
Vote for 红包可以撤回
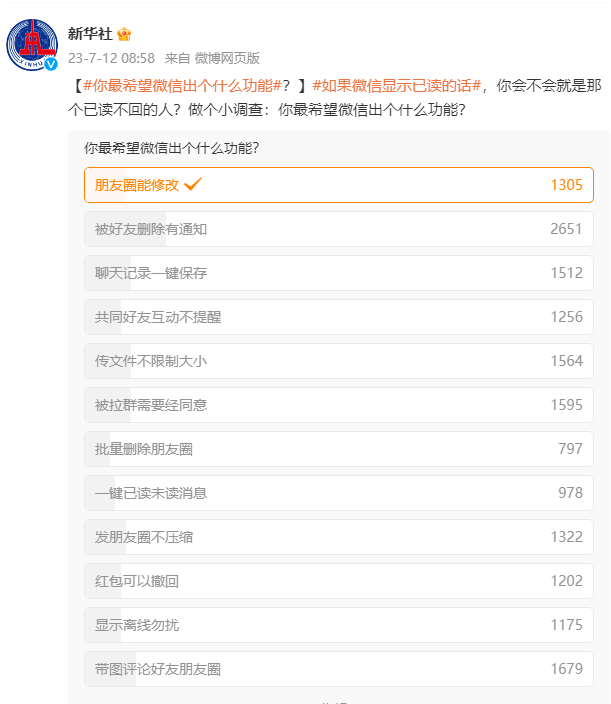339,581
